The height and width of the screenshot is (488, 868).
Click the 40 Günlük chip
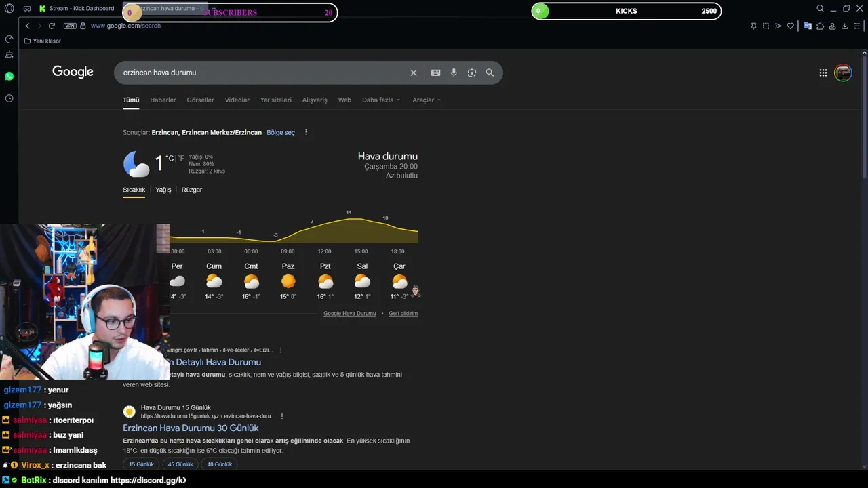point(220,464)
